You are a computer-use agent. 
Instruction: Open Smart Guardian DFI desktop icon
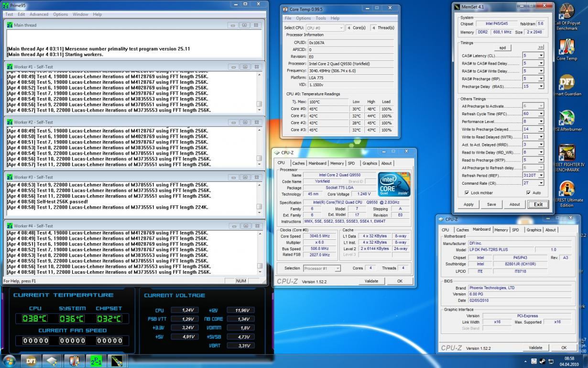(566, 85)
